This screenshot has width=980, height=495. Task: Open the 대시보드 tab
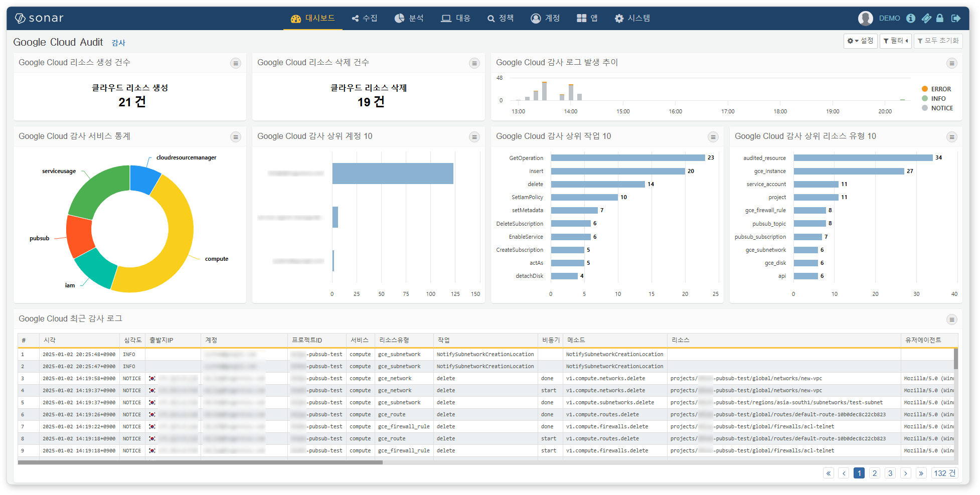pos(313,18)
